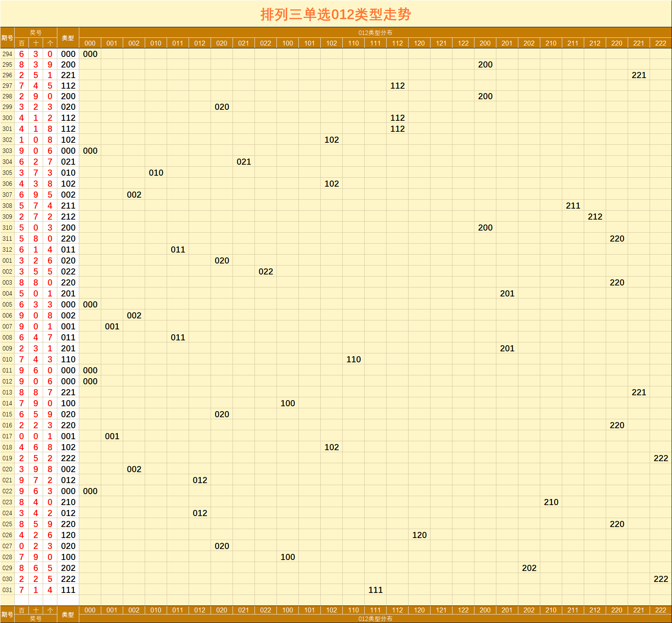
Task: Click distribution cell 011 in row 312
Action: coord(178,250)
